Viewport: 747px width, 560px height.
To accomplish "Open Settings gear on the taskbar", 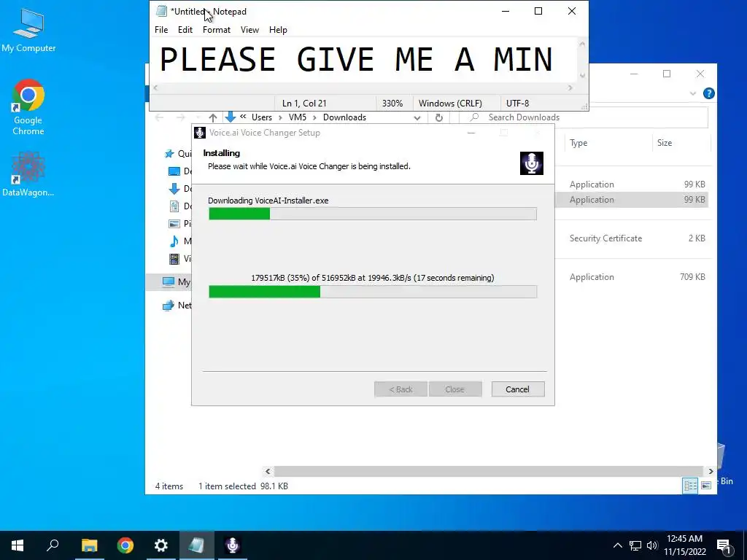I will click(161, 545).
